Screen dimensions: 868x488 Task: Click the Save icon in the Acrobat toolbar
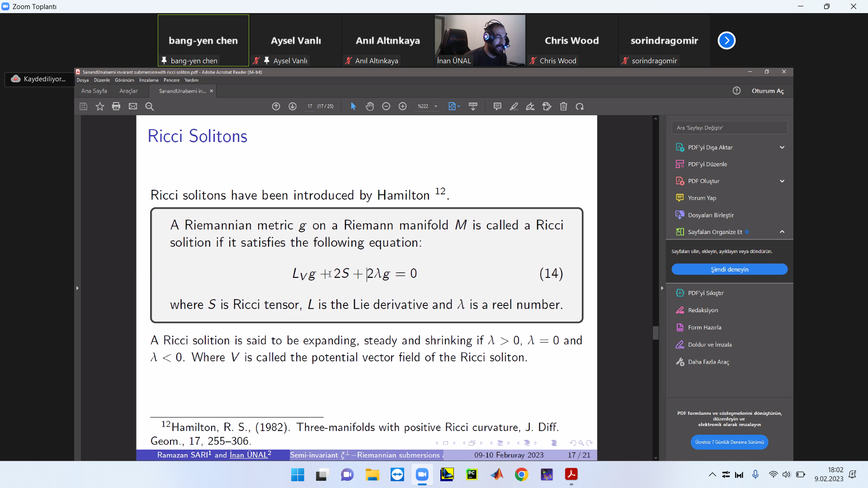[x=83, y=107]
